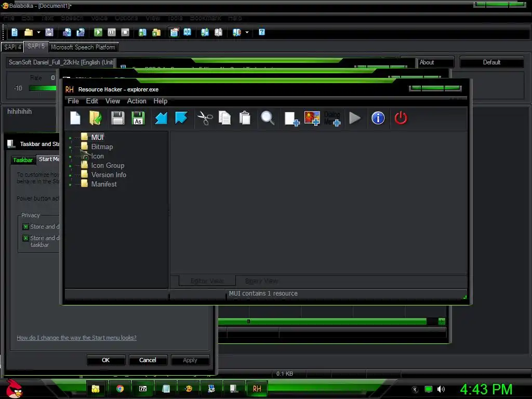Click the Angry Birds Start button
This screenshot has width=532, height=399.
pyautogui.click(x=14, y=389)
